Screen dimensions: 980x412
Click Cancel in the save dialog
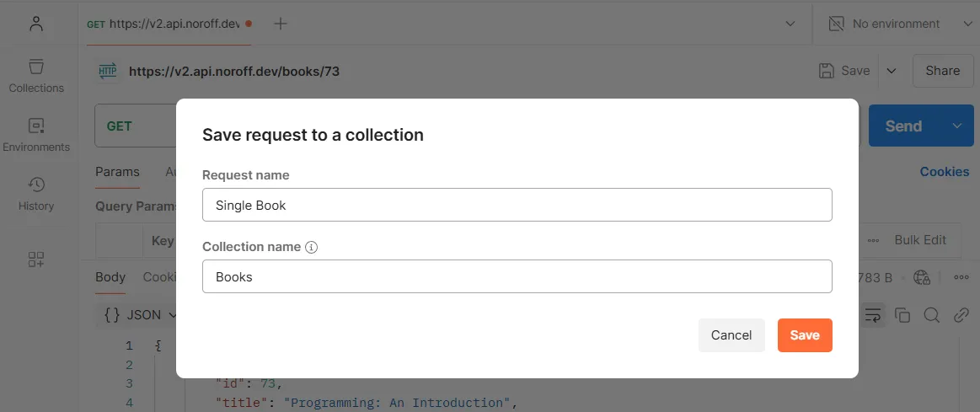731,335
